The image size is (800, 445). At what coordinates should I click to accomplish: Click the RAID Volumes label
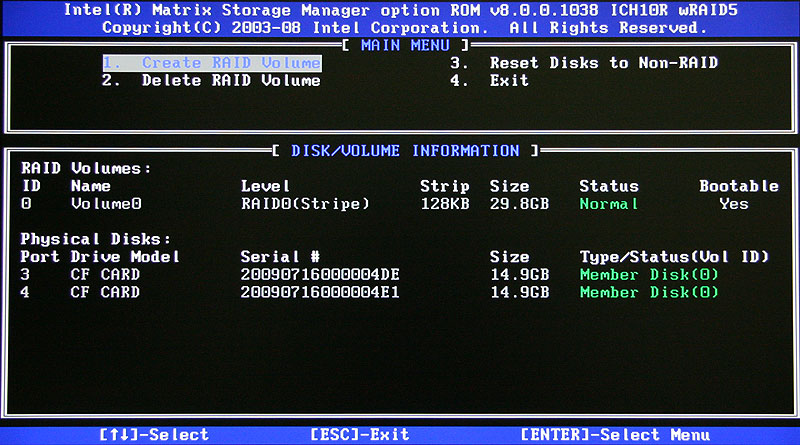click(86, 168)
